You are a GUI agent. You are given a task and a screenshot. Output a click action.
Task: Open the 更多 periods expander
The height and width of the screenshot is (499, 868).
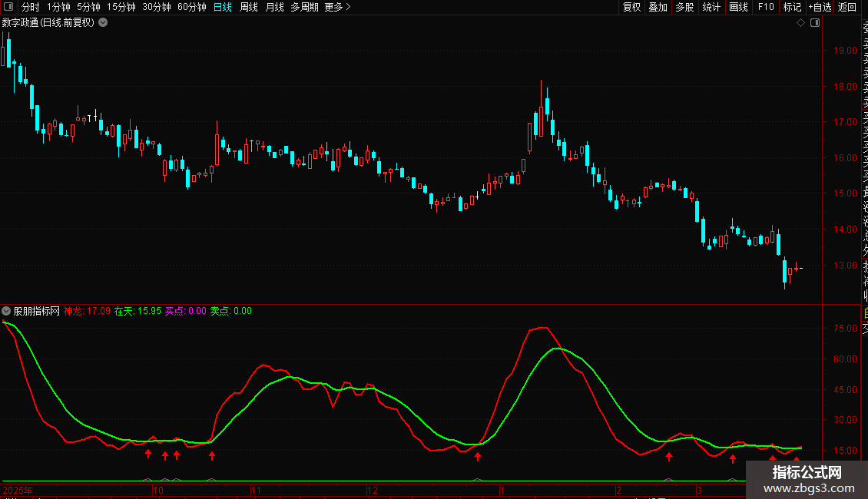337,7
